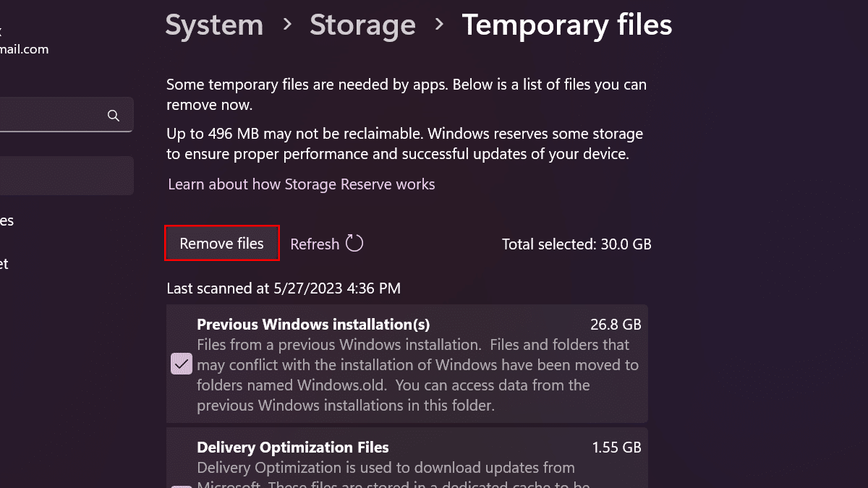The height and width of the screenshot is (488, 868).
Task: Click the chevron before Temporary files
Action: 439,25
